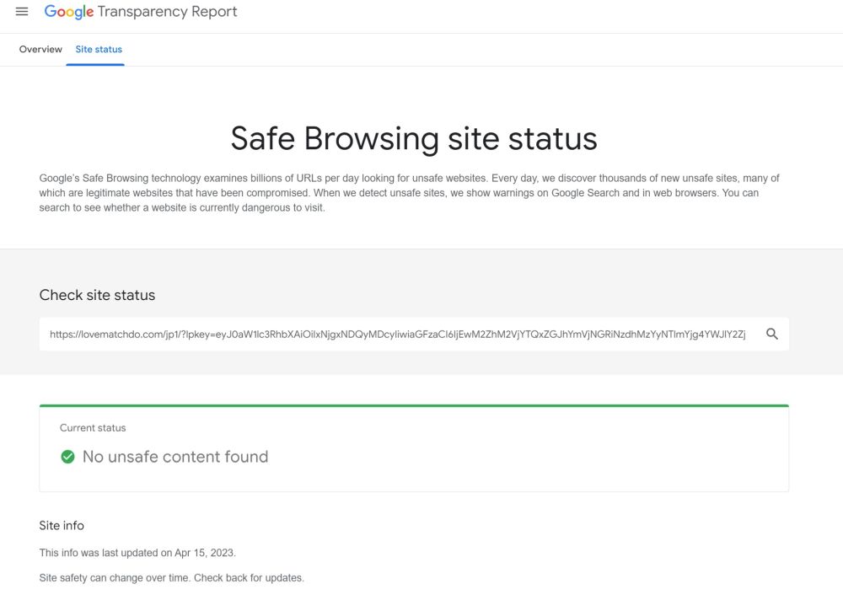Click the Site info section header
Image resolution: width=843 pixels, height=616 pixels.
click(61, 525)
